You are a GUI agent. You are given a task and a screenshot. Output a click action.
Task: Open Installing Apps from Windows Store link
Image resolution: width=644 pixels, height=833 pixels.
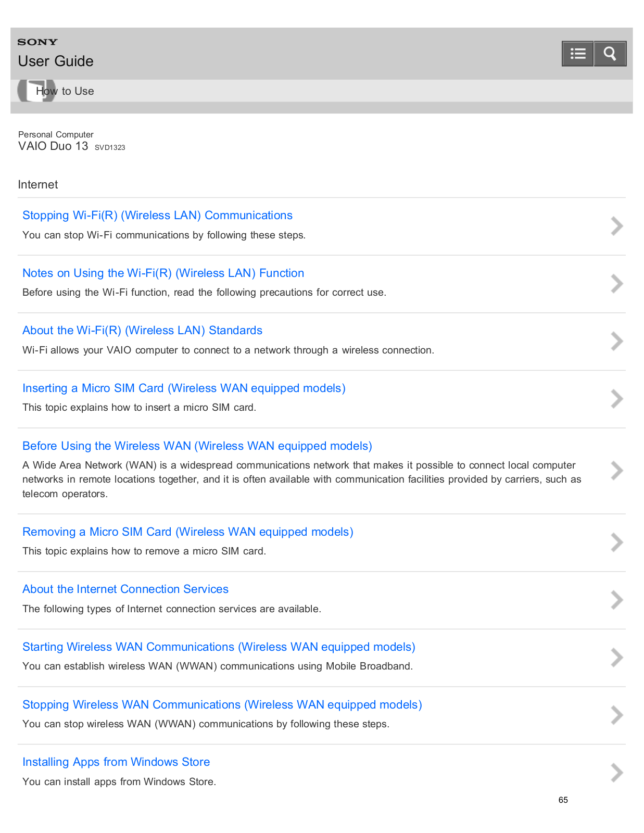[x=116, y=762]
